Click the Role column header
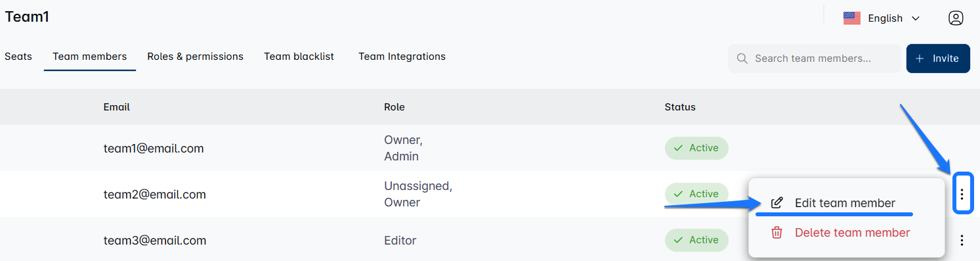This screenshot has height=261, width=980. click(394, 107)
